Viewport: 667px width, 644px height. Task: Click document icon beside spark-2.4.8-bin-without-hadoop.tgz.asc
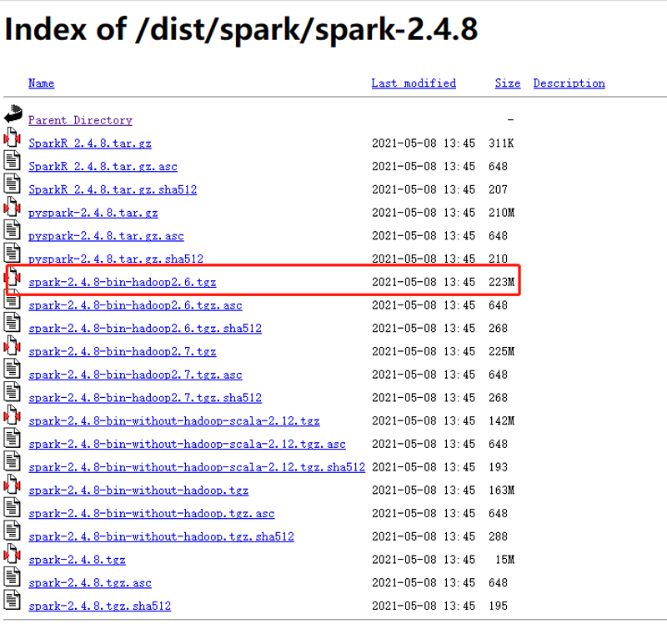13,507
